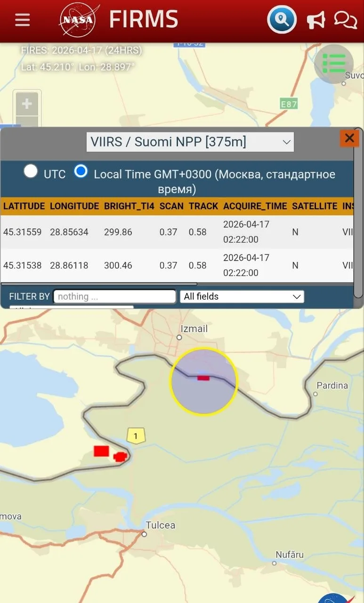
Task: Click the Filter By text input
Action: (114, 296)
